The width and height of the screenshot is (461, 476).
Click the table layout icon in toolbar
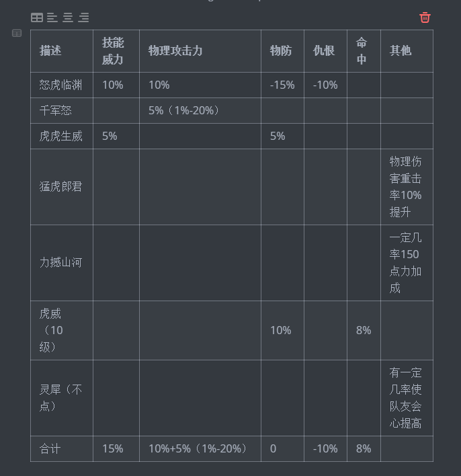click(x=37, y=17)
